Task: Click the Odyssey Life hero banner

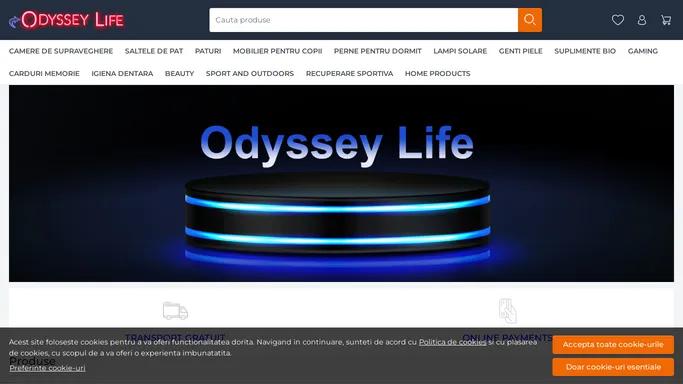Action: (x=341, y=183)
